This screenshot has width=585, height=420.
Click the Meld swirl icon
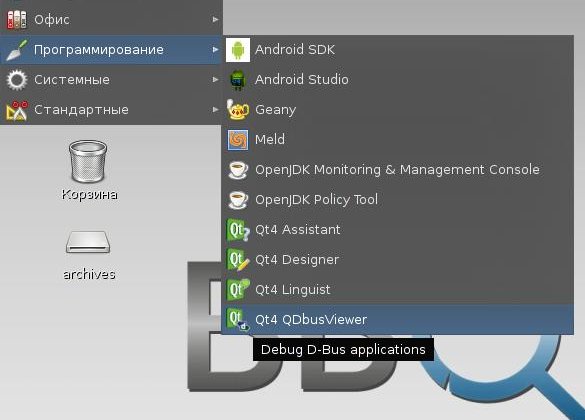[238, 140]
